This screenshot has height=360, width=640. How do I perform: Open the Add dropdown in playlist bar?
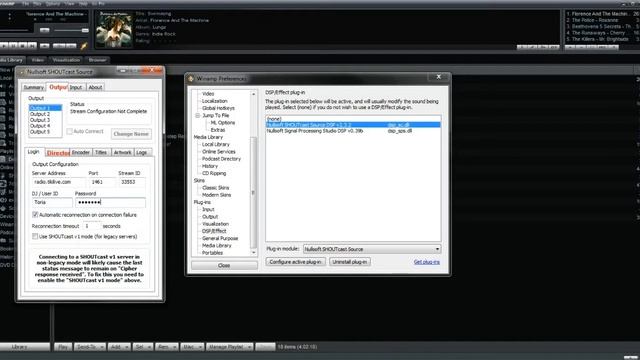click(120, 347)
